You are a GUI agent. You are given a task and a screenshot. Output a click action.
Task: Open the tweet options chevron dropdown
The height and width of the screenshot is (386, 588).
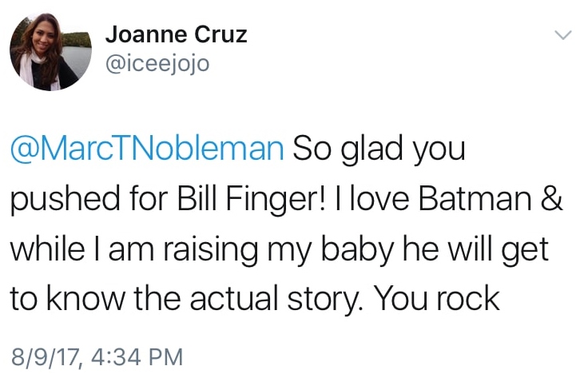tap(564, 35)
